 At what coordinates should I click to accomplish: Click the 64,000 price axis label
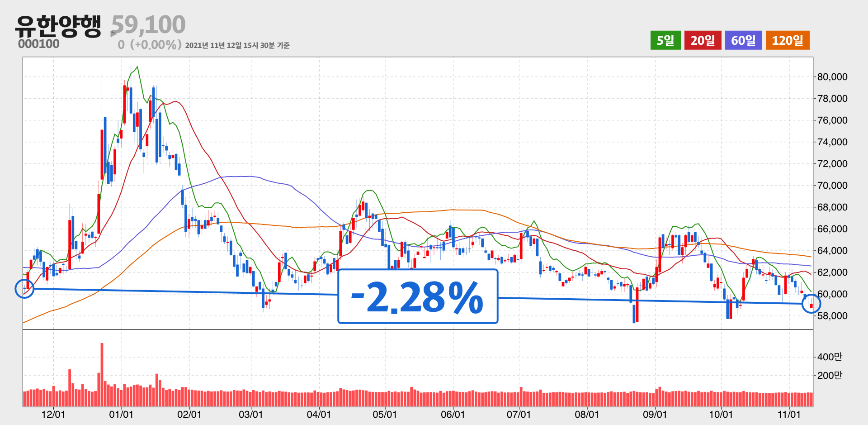pyautogui.click(x=832, y=251)
